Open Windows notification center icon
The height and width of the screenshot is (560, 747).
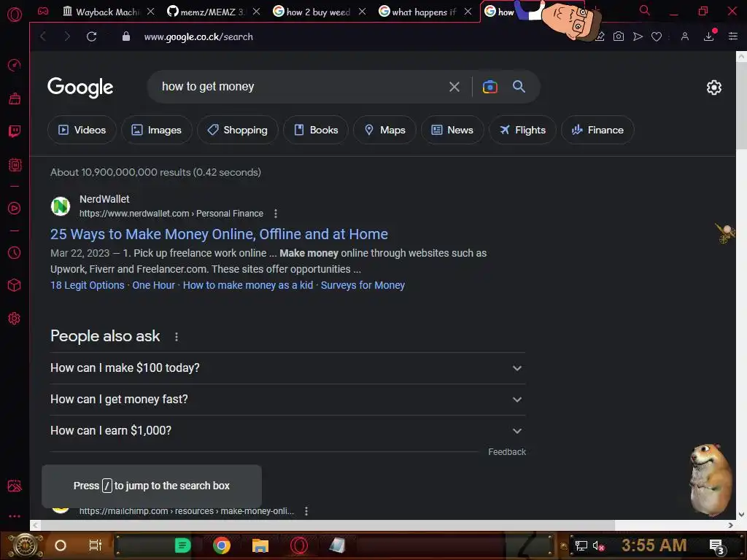[x=717, y=545]
